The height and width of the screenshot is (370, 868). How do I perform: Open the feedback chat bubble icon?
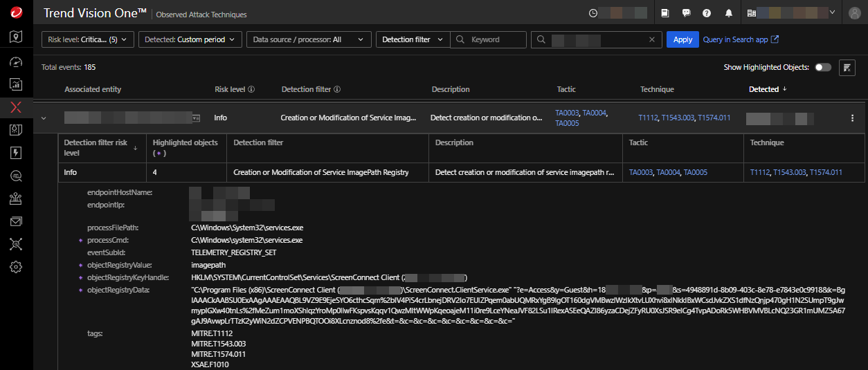[x=686, y=13]
